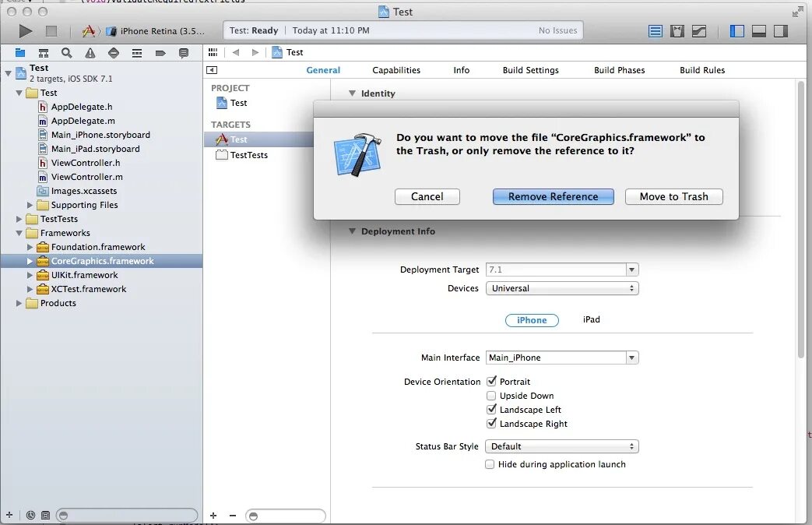Select the iPhone device segment
This screenshot has height=525, width=812.
(x=532, y=320)
